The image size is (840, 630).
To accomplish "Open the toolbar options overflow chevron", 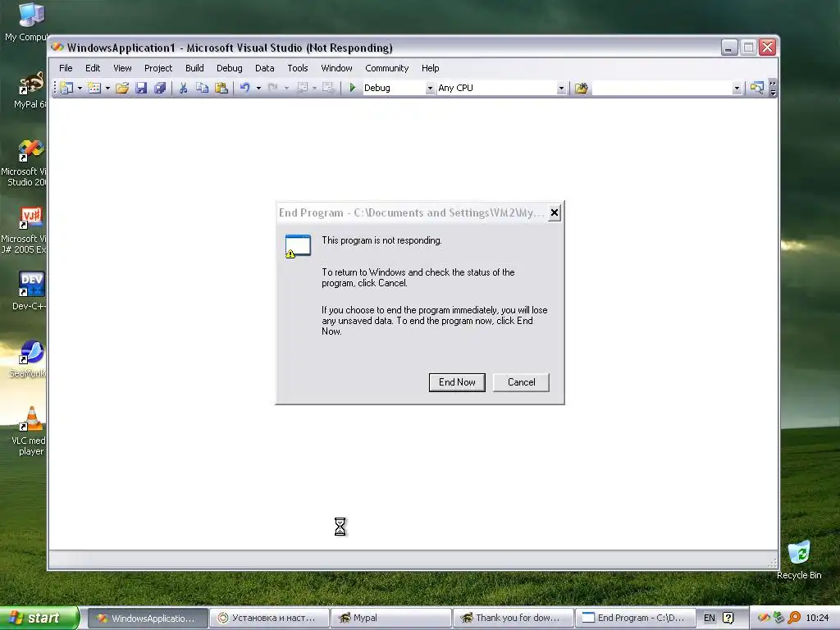I will [x=773, y=88].
